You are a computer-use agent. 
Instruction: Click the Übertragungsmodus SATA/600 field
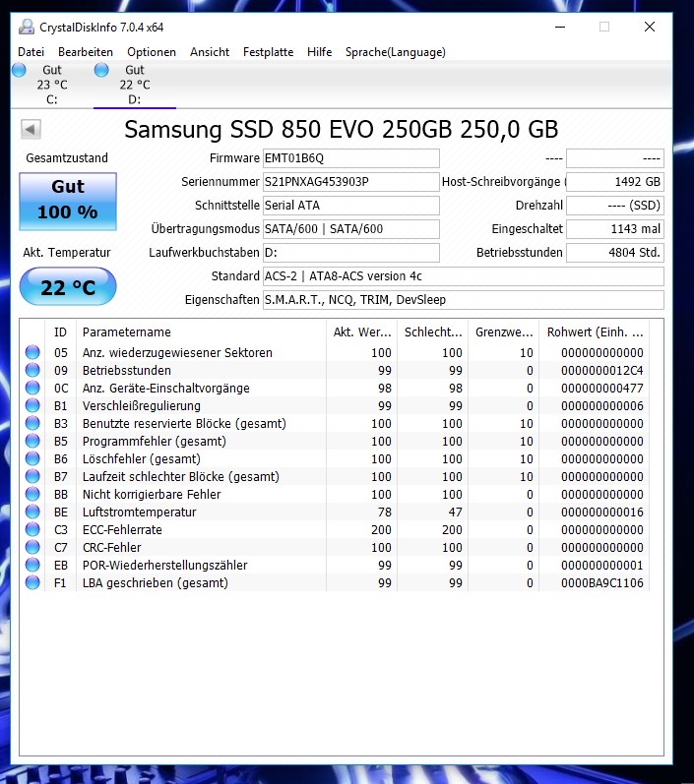[351, 228]
